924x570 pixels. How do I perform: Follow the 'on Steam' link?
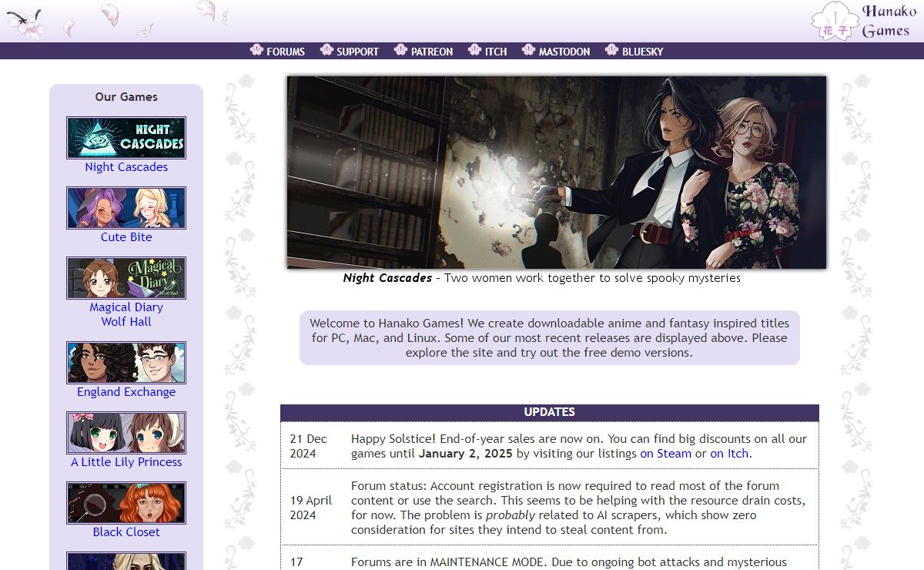(x=666, y=454)
